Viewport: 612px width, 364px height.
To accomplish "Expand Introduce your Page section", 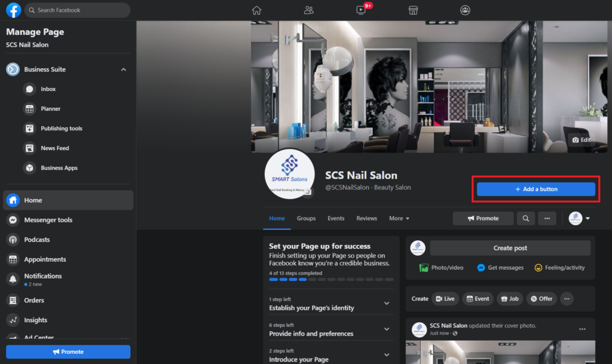I will pyautogui.click(x=331, y=355).
